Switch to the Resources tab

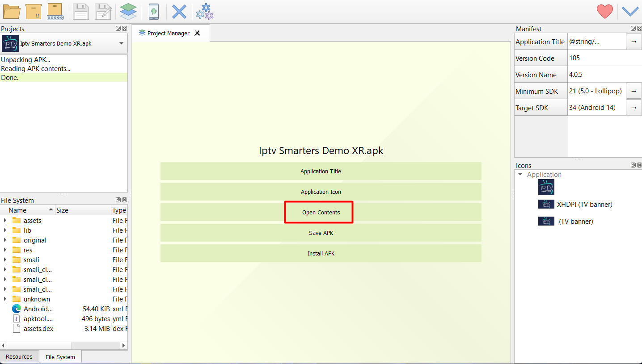coord(19,357)
